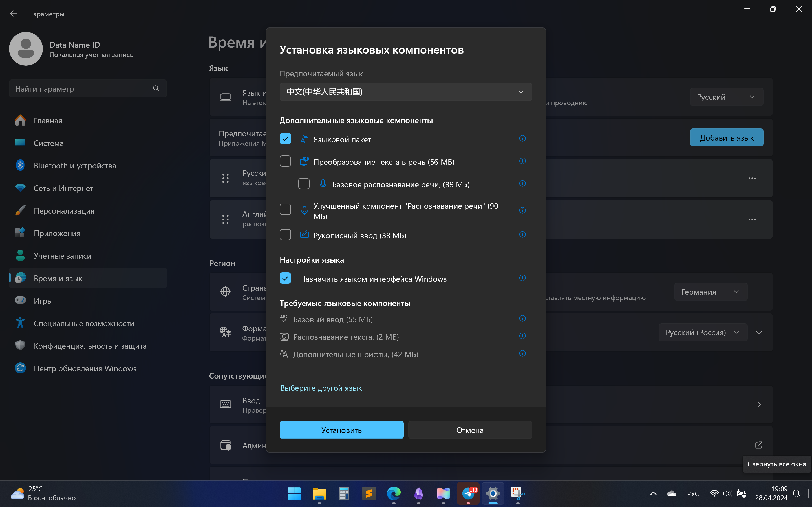Viewport: 812px width, 507px height.
Task: Click info icon for Рукописный ввод
Action: [x=522, y=235]
